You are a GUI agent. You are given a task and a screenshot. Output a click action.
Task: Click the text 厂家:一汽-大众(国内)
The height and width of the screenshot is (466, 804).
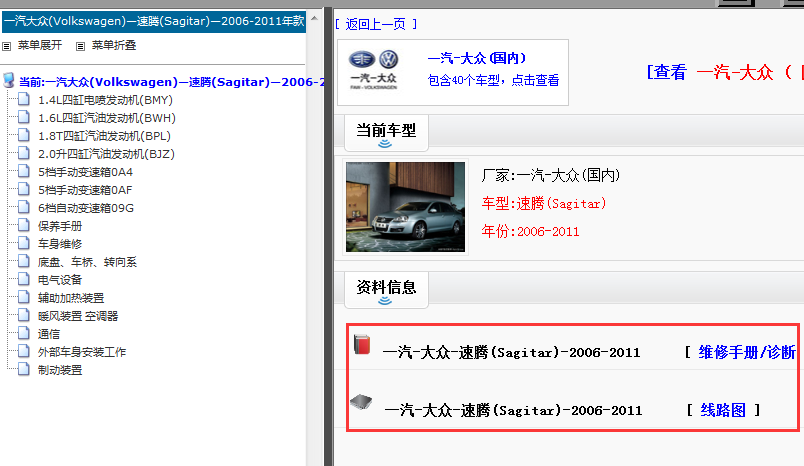551,175
